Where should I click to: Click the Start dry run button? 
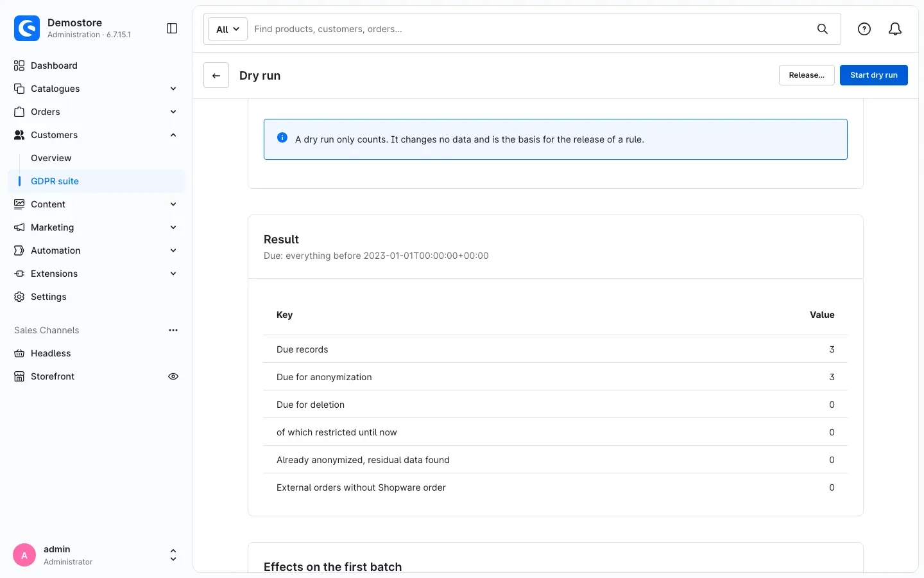click(x=874, y=75)
